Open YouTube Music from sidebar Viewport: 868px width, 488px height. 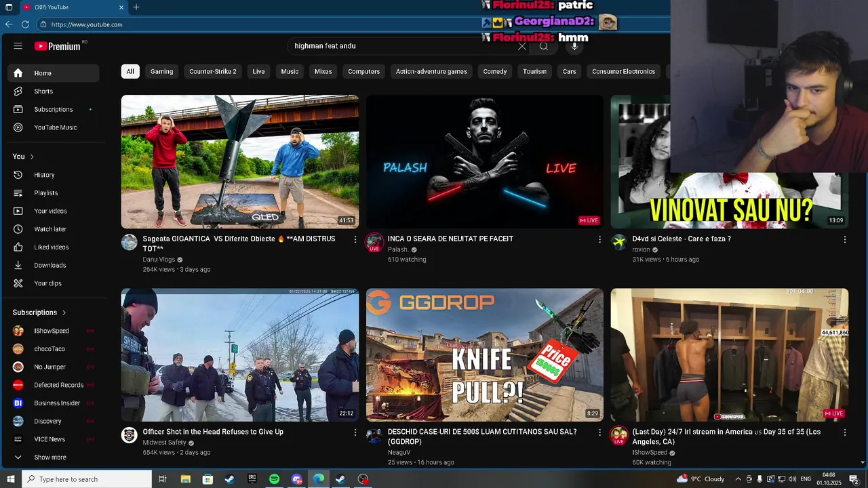pos(54,127)
